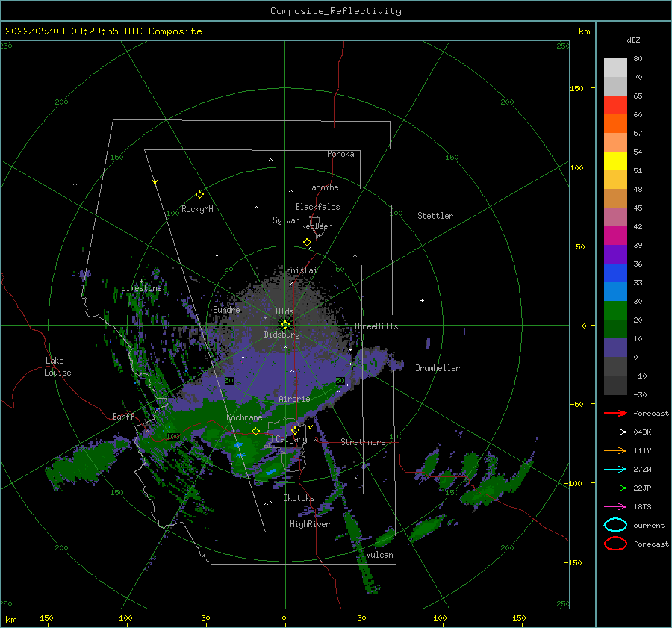Click the Stettler city label
The height and width of the screenshot is (628, 672).
[435, 216]
